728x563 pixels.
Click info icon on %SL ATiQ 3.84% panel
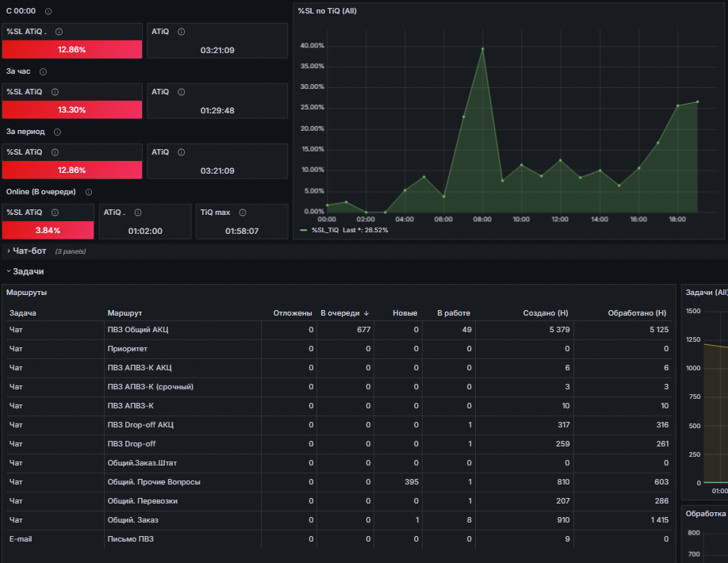point(55,213)
